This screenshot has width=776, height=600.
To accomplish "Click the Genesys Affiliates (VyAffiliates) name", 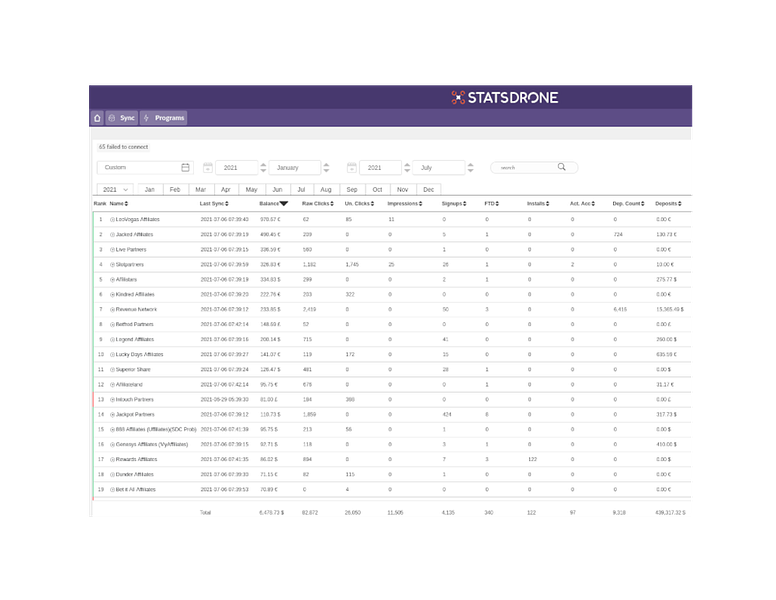I will point(152,445).
